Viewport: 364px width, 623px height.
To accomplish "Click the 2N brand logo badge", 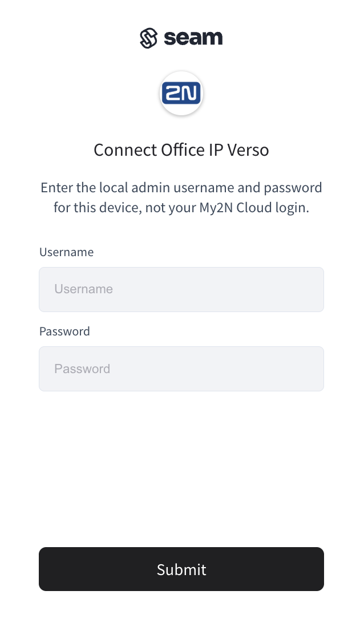I will pos(181,94).
